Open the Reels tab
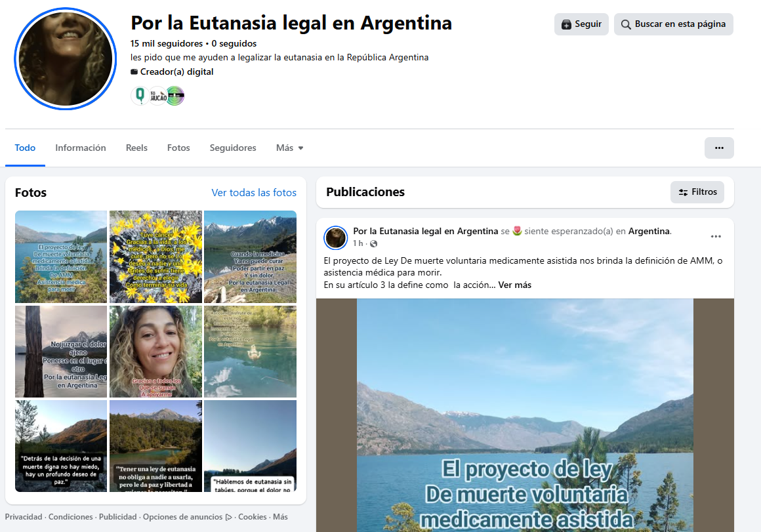Viewport: 761px width, 532px height. click(136, 148)
